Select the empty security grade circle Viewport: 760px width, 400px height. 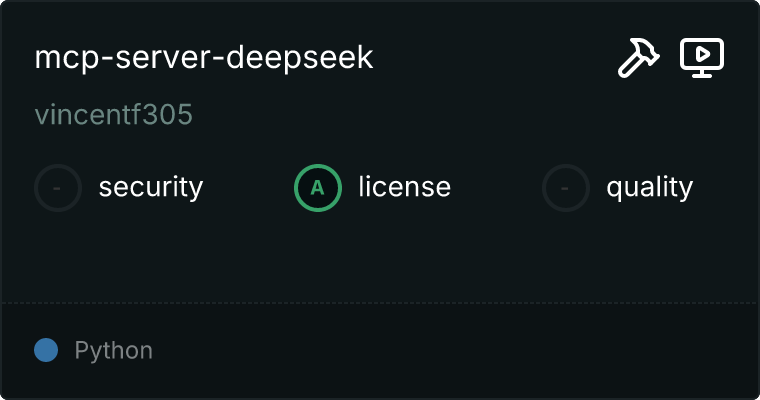coord(58,188)
